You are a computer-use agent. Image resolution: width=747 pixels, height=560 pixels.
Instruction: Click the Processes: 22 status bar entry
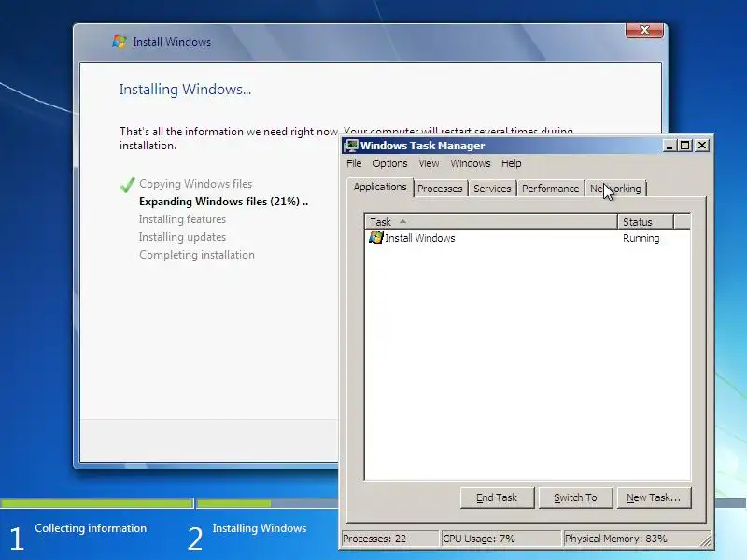pos(389,539)
